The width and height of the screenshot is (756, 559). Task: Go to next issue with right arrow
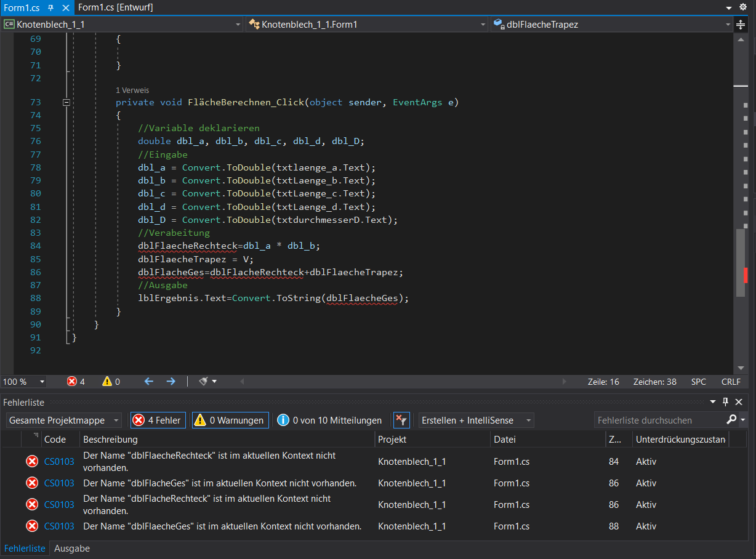(171, 382)
